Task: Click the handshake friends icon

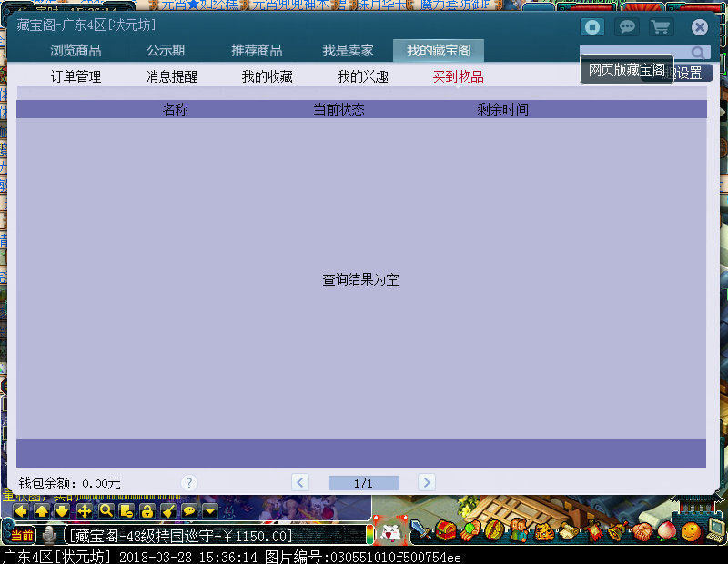Action: pyautogui.click(x=642, y=532)
